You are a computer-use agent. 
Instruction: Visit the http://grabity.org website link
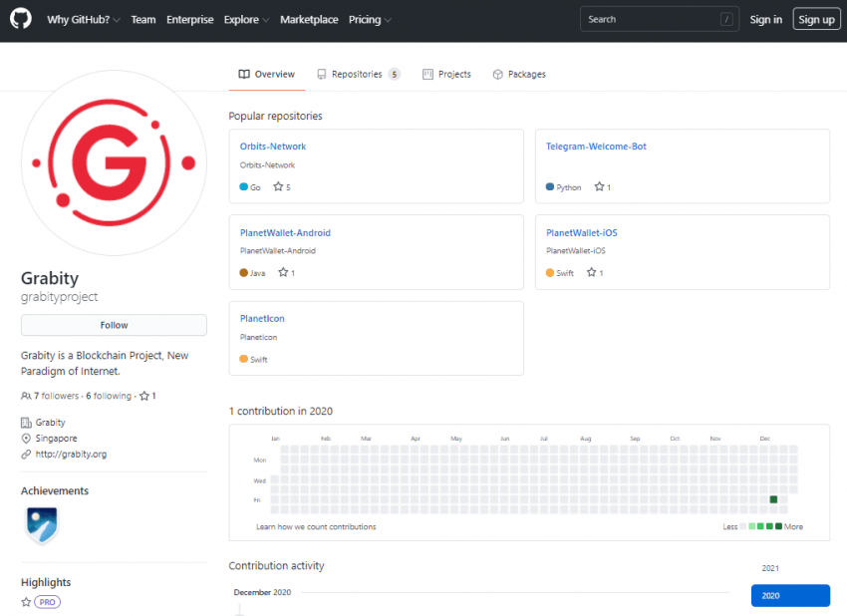tap(71, 455)
